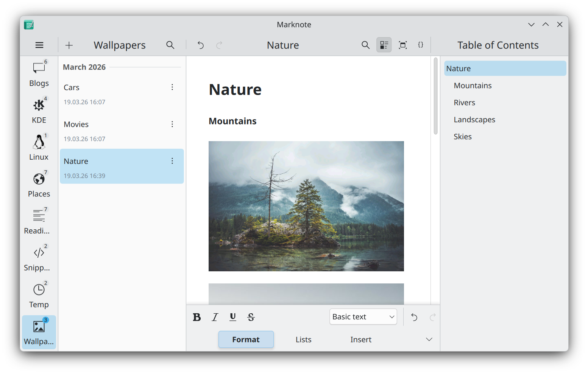This screenshot has height=375, width=588.
Task: Enable strikethrough formatting
Action: pos(251,317)
